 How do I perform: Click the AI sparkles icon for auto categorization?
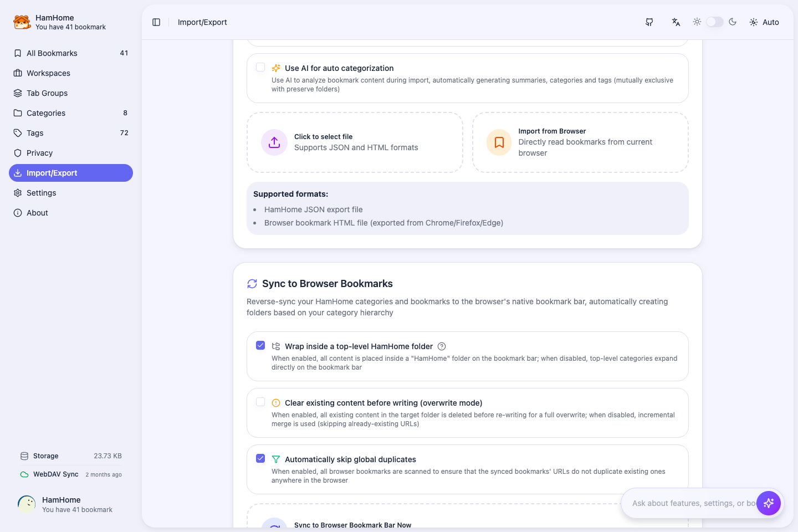(x=276, y=68)
